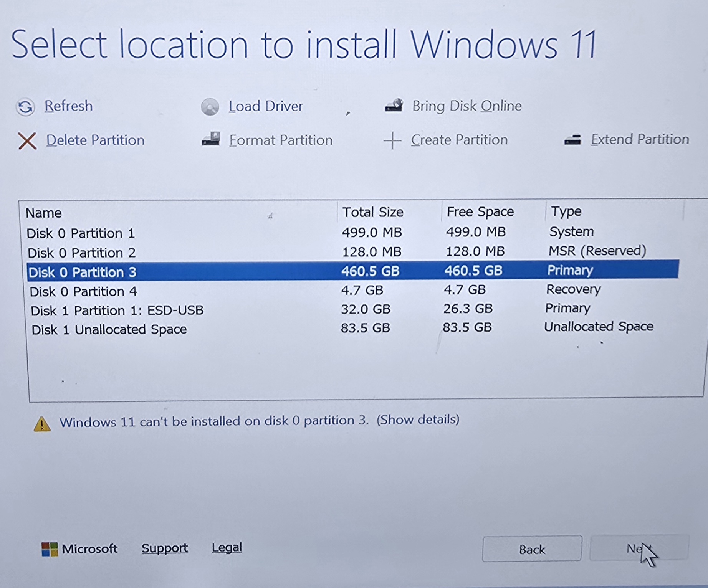
Task: Click the Total Size column header
Action: 373,212
